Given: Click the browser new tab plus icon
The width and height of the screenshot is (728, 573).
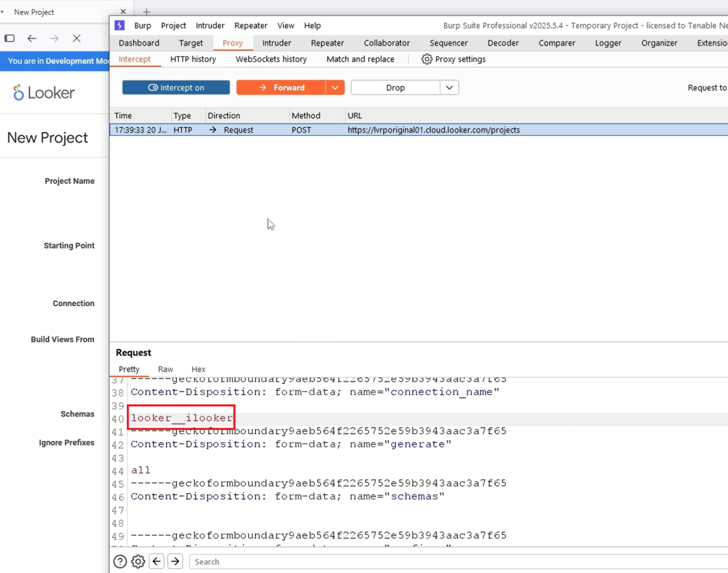Looking at the screenshot, I should point(146,12).
